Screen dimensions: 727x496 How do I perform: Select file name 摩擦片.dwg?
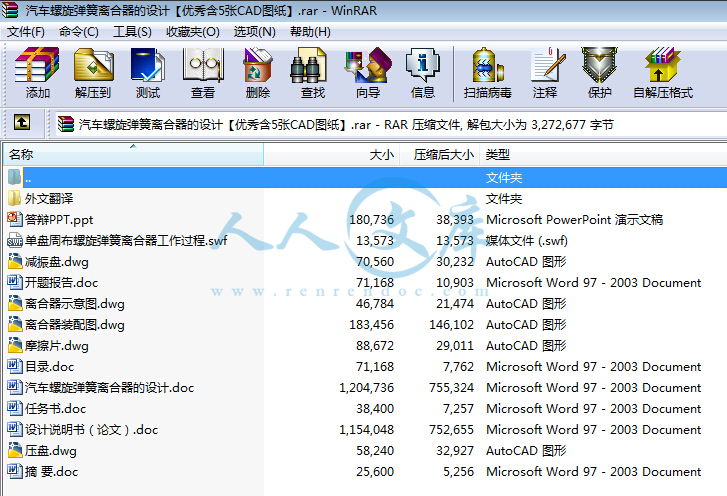(57, 346)
